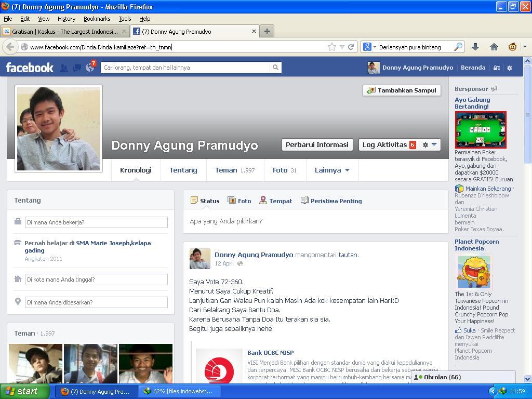Image resolution: width=532 pixels, height=399 pixels.
Task: Click the monkey addon icon in toolbar
Action: 512,47
